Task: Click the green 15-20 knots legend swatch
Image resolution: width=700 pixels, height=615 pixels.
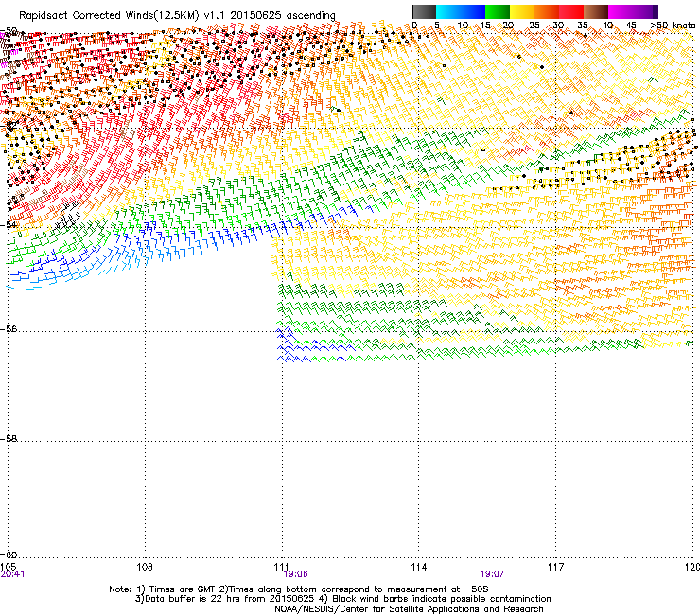Action: 498,11
